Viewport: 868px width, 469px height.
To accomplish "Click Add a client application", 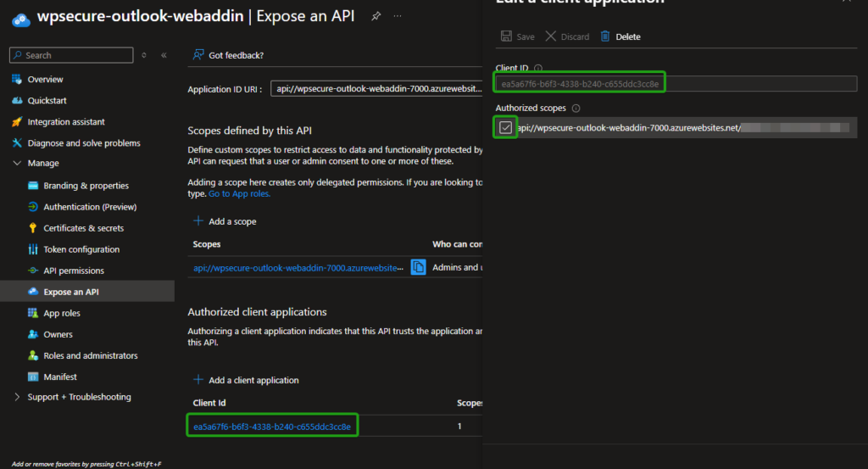I will pos(246,380).
